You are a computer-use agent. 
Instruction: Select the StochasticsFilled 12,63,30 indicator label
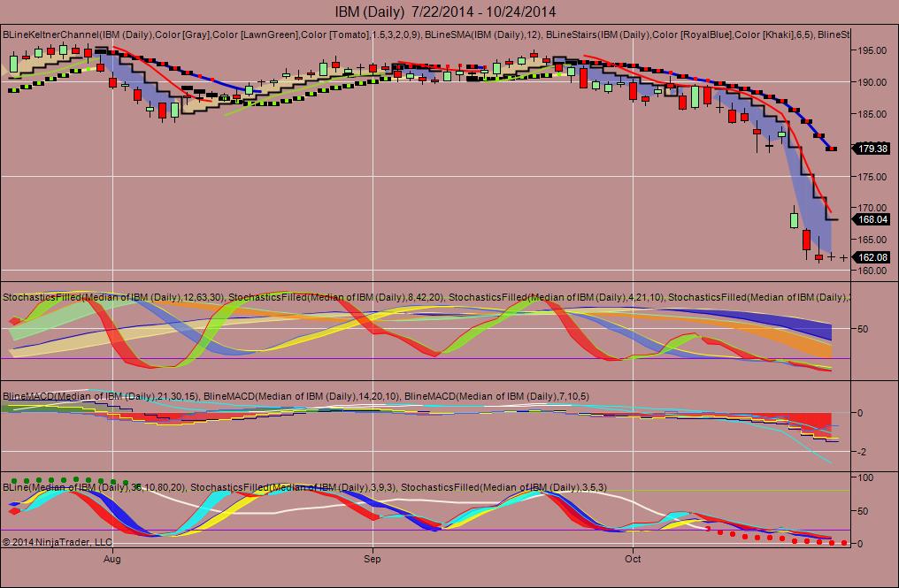point(114,297)
